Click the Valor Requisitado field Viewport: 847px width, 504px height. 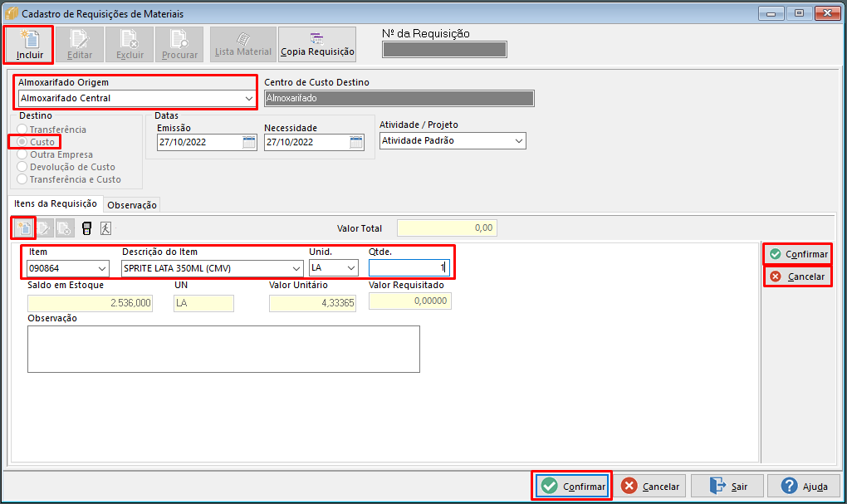410,301
